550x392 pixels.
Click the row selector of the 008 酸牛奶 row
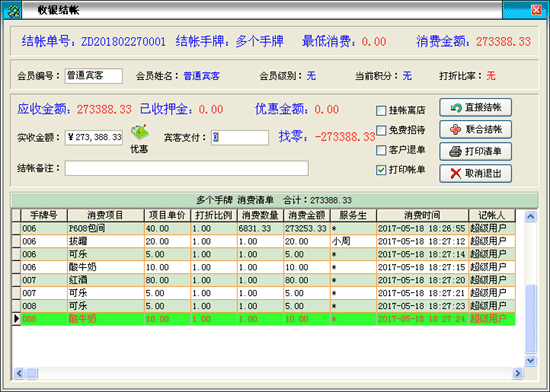pyautogui.click(x=16, y=319)
